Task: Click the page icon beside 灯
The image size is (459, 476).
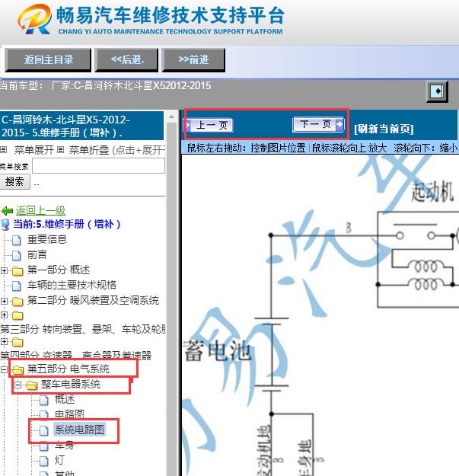Action: (44, 461)
